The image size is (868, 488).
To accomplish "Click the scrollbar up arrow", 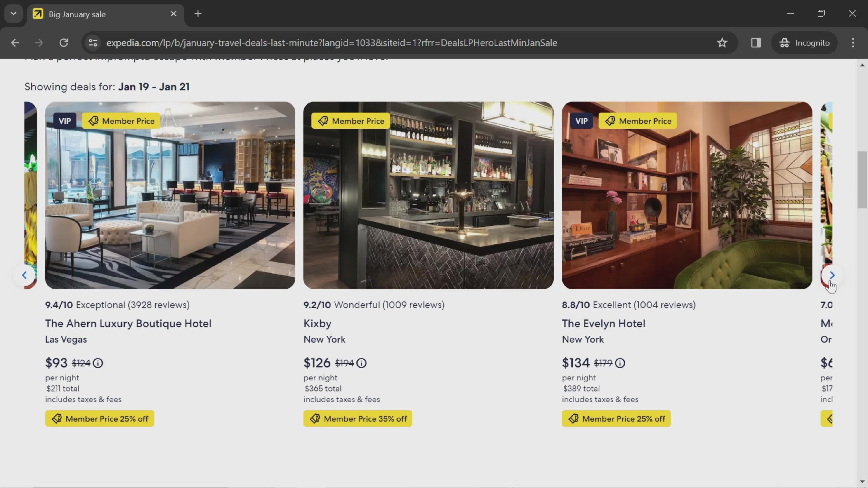I will pyautogui.click(x=862, y=65).
